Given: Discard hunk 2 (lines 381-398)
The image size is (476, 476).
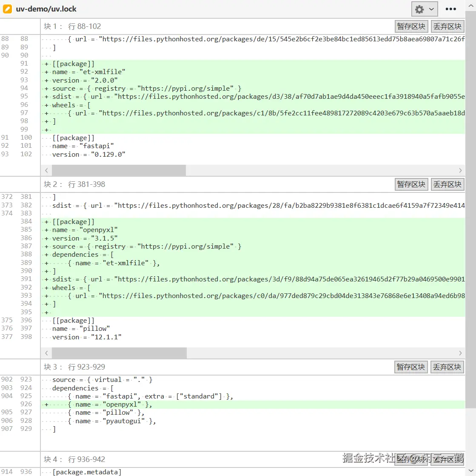Looking at the screenshot, I should click(x=447, y=184).
